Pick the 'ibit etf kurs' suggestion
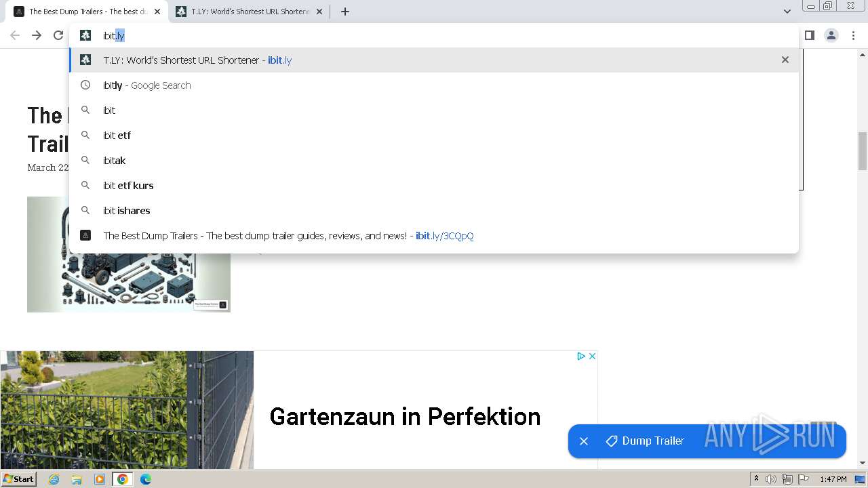 click(434, 186)
